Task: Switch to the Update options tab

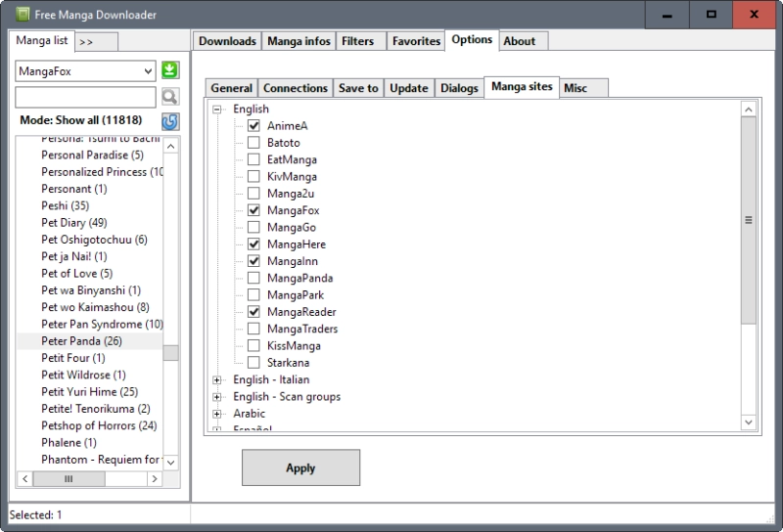Action: tap(409, 88)
